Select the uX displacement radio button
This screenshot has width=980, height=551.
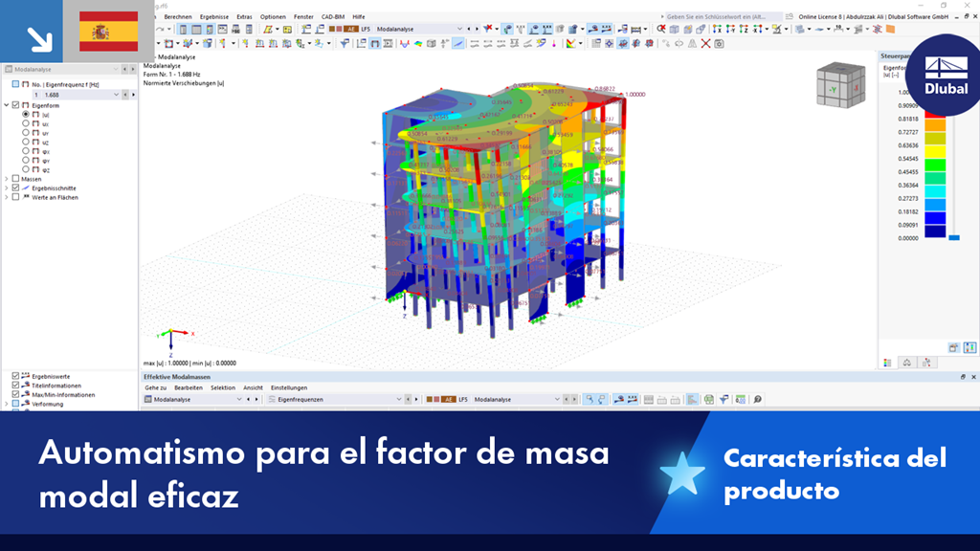click(x=25, y=122)
